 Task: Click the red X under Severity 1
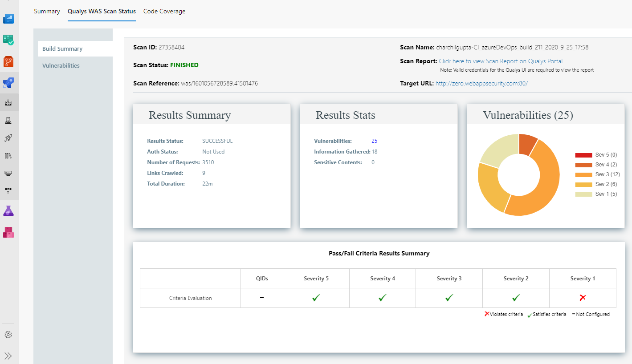(x=583, y=298)
